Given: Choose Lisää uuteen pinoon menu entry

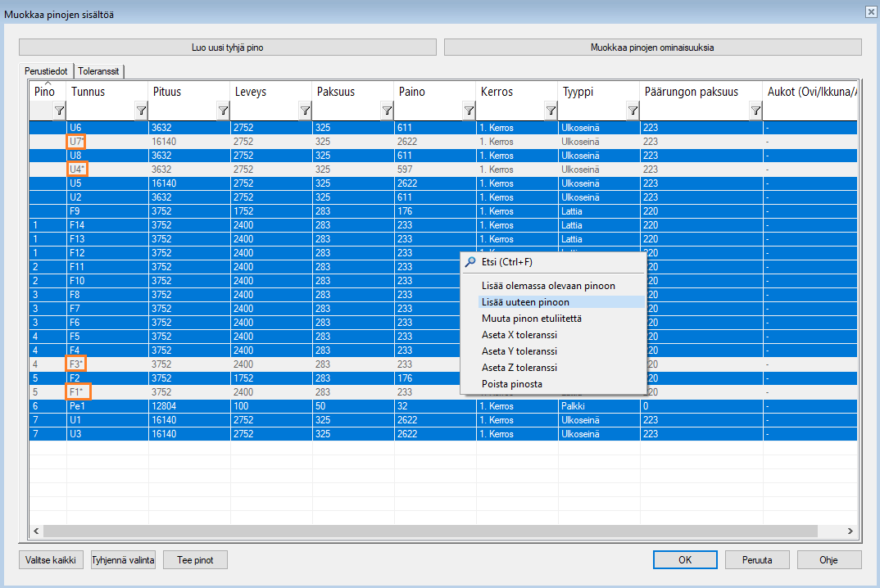Looking at the screenshot, I should (525, 302).
